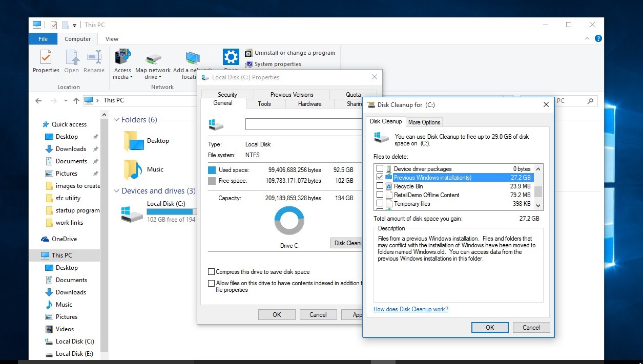The width and height of the screenshot is (643, 364).
Task: Click Cancel in Disk Cleanup dialog
Action: click(x=531, y=328)
